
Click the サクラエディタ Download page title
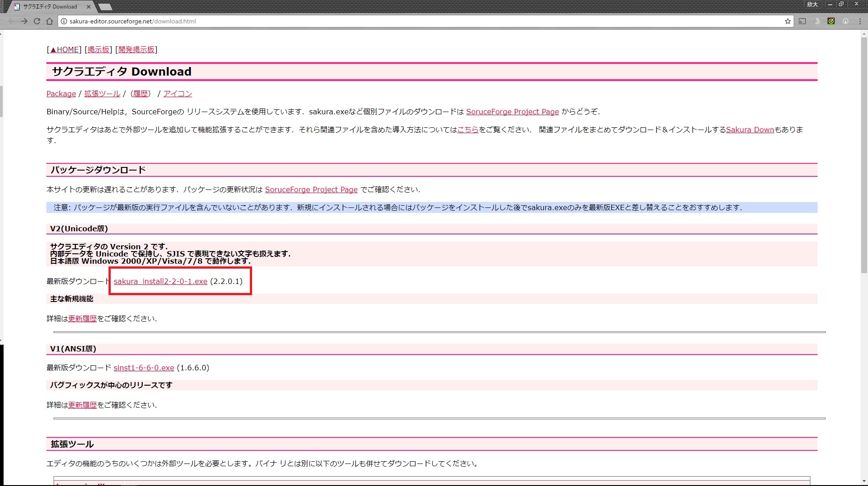pyautogui.click(x=122, y=72)
